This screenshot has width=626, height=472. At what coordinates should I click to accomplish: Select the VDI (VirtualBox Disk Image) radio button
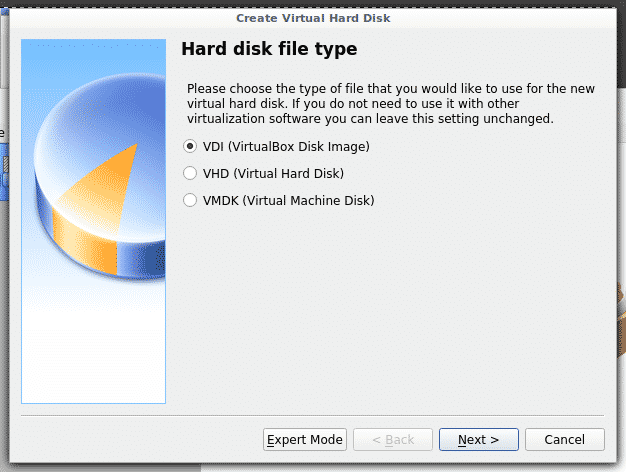point(191,146)
